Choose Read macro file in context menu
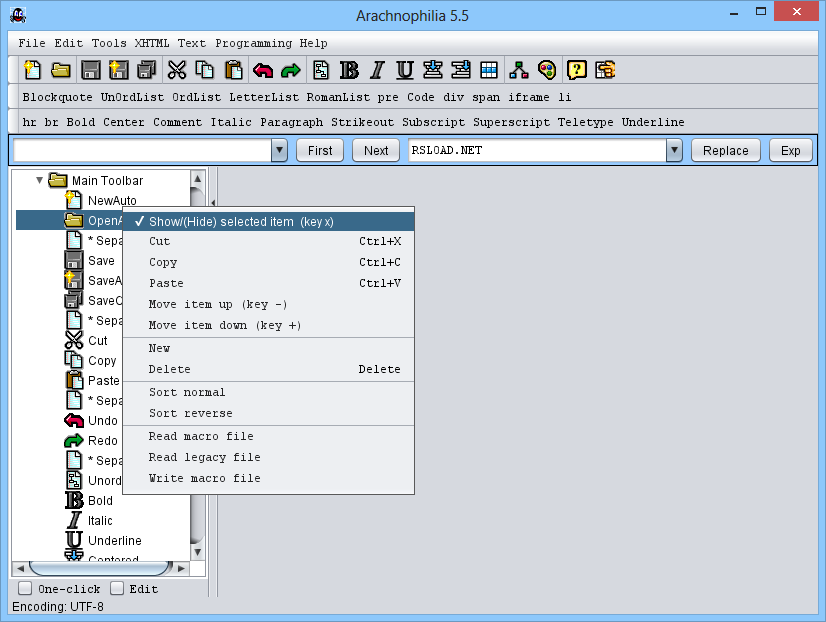The height and width of the screenshot is (622, 826). [269, 436]
